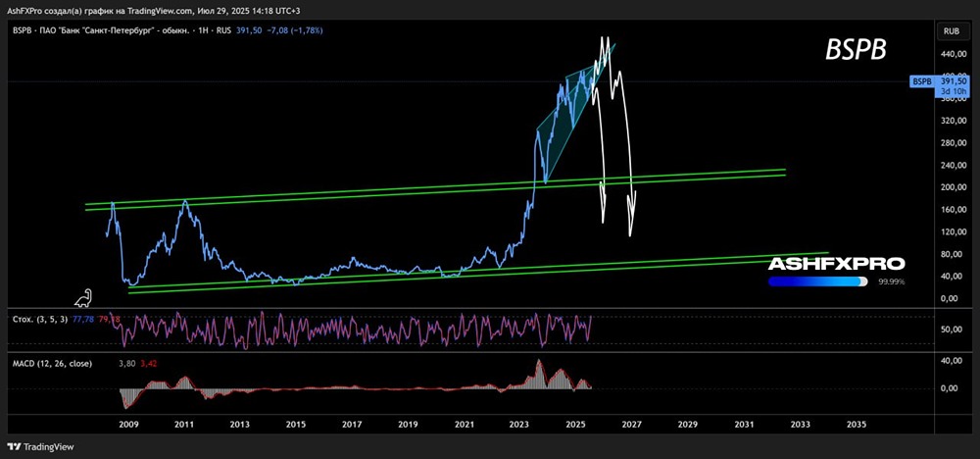Click the stochastic value 79,18
This screenshot has width=980, height=459.
(109, 319)
